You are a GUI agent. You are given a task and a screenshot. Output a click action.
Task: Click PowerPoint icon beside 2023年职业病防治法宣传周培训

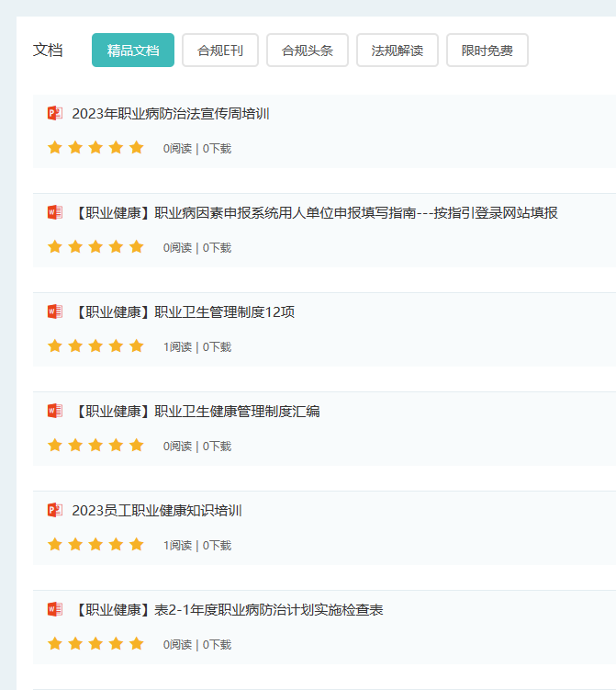55,114
